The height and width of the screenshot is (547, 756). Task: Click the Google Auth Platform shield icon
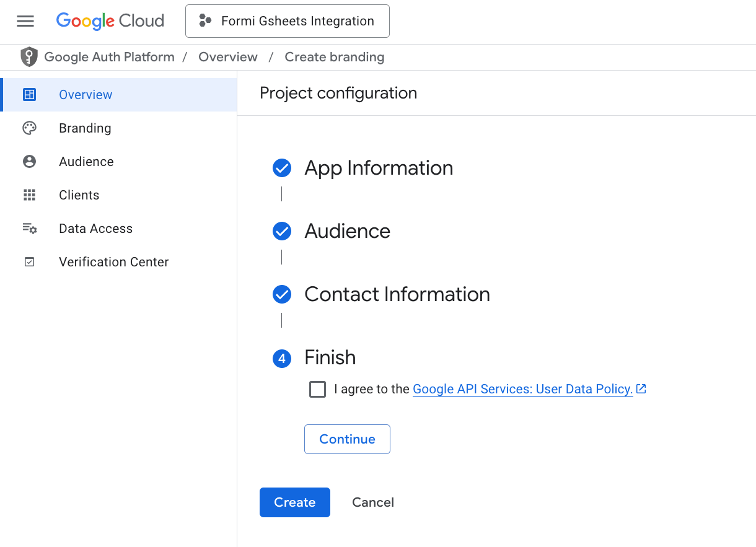[x=29, y=57]
